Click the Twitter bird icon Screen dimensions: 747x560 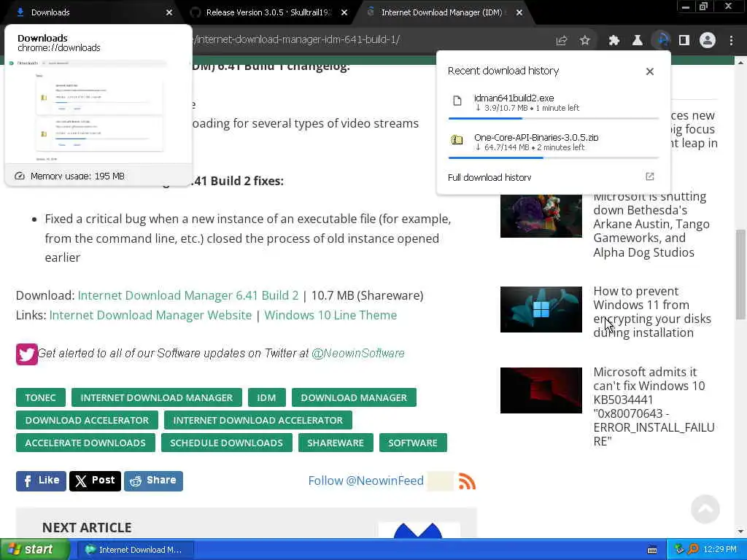pos(27,354)
